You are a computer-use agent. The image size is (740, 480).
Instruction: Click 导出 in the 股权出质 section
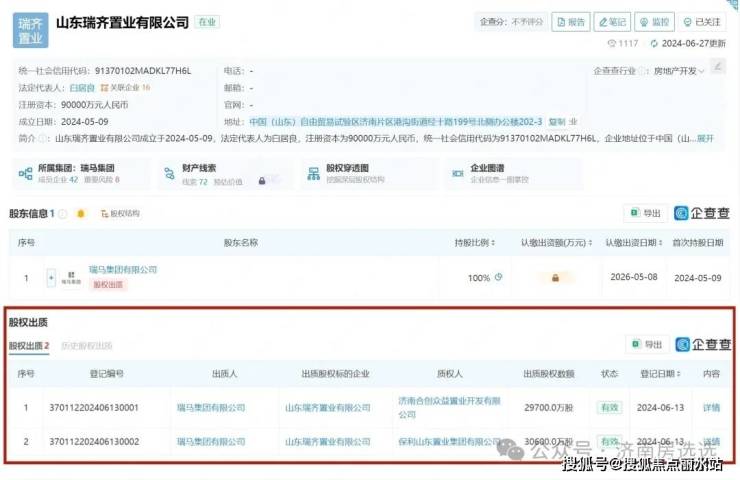647,345
